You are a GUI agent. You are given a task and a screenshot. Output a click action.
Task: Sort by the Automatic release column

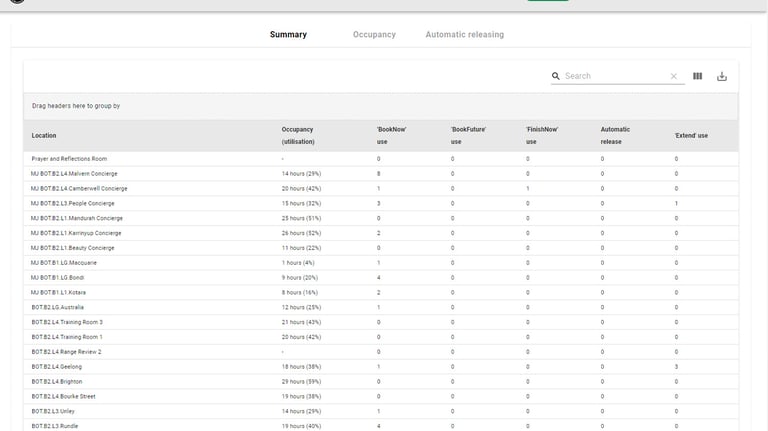coord(615,135)
